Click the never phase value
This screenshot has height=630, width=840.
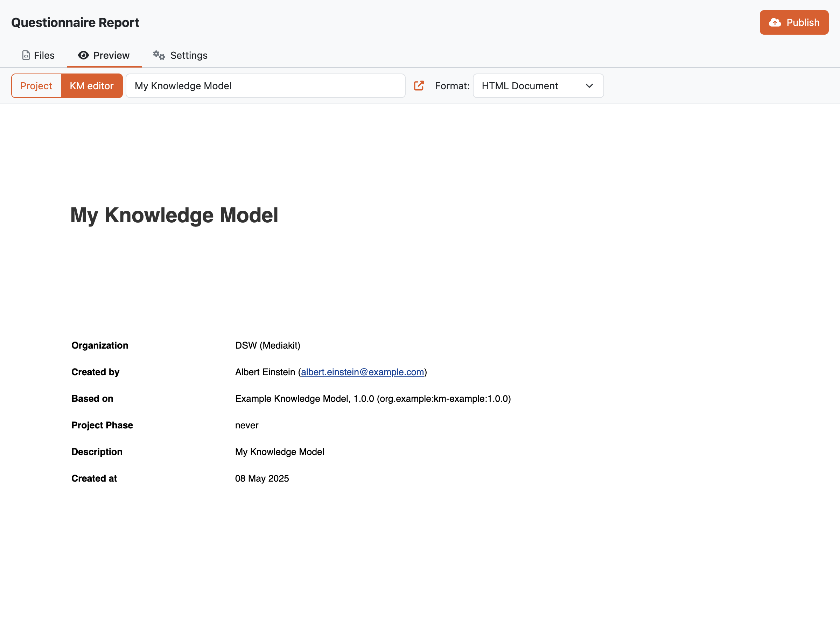(247, 425)
